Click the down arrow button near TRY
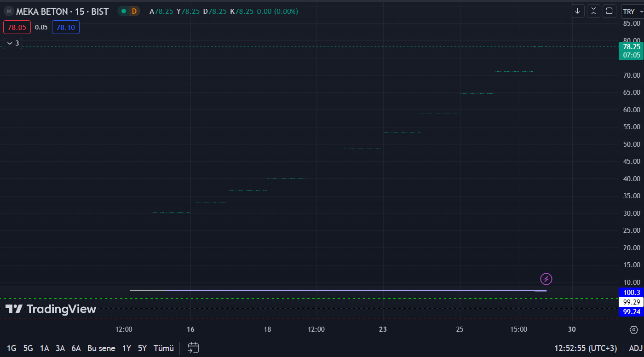The height and width of the screenshot is (357, 644). (578, 11)
